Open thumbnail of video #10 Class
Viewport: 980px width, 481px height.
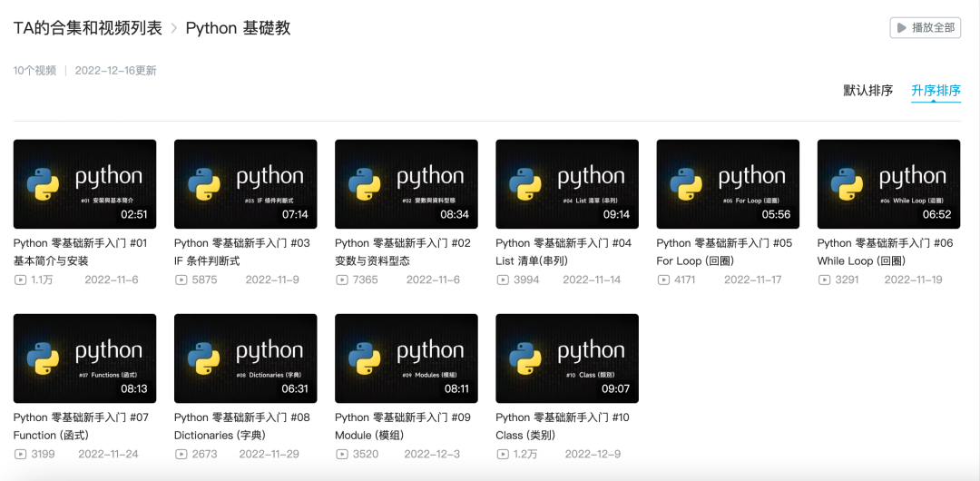(567, 358)
